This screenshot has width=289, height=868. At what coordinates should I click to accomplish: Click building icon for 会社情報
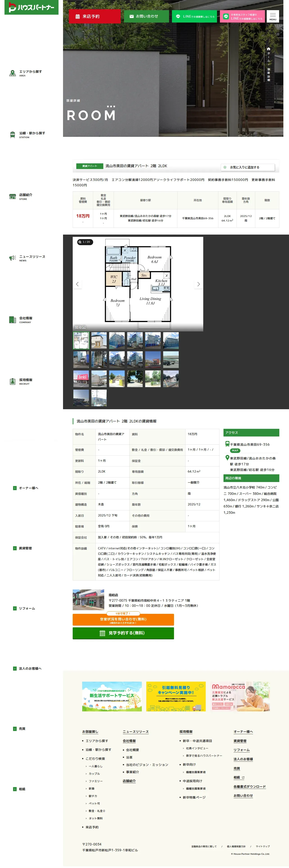(12, 320)
